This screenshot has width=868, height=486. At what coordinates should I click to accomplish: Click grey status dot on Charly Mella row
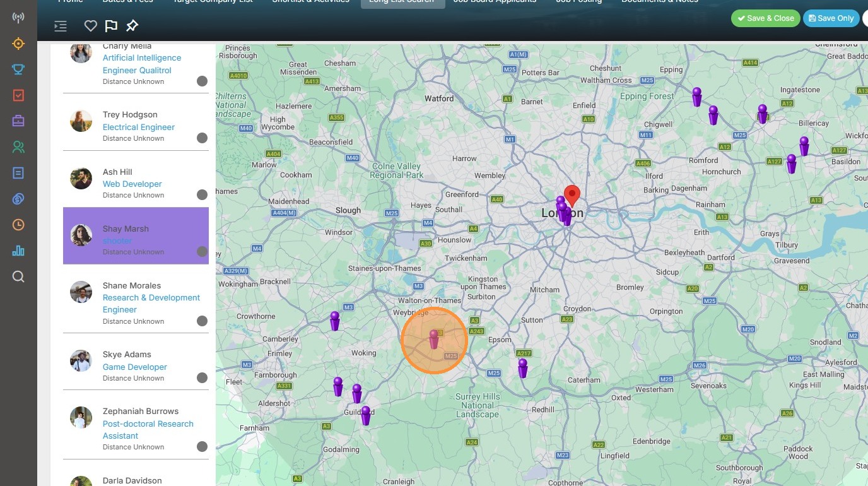(x=202, y=81)
